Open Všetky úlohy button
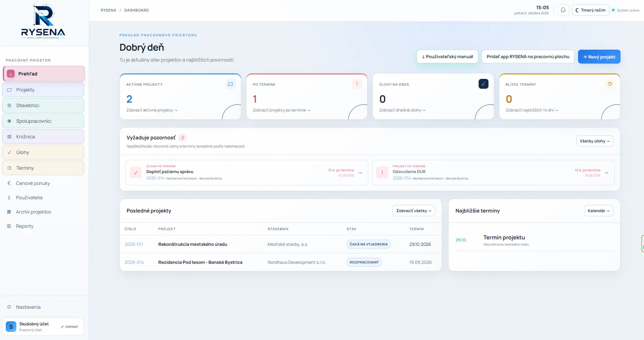The image size is (644, 340). [x=595, y=141]
